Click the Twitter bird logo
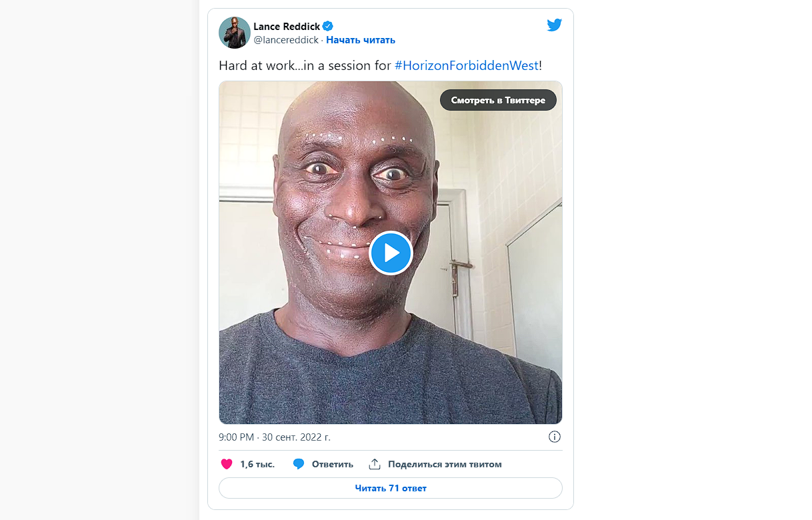Screen dimensions: 812x520 coord(554,25)
